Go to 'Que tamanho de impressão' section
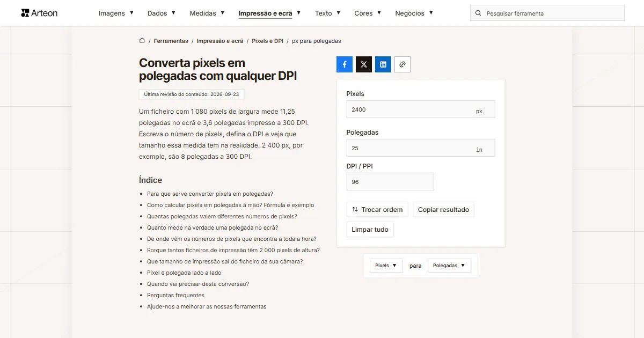 [x=225, y=262]
